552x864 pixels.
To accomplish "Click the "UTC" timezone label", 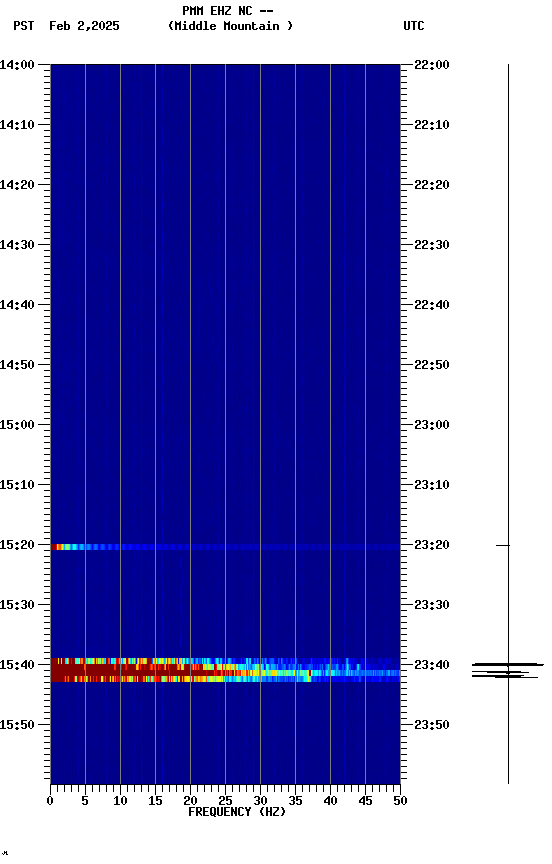I will [x=414, y=26].
